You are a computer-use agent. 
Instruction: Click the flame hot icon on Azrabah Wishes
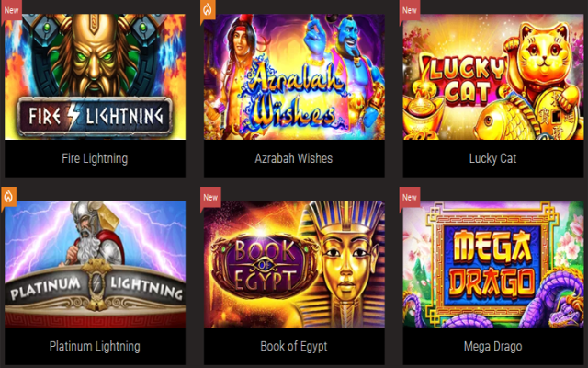(208, 10)
